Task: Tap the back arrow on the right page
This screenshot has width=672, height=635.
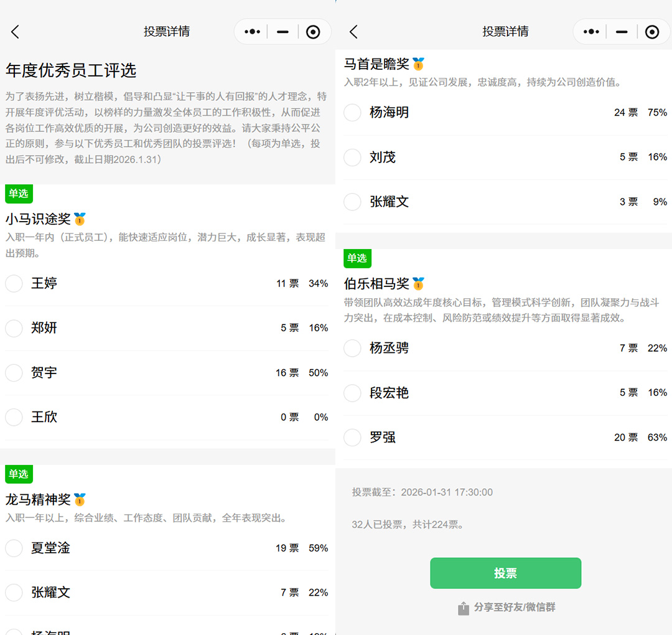Action: tap(353, 31)
